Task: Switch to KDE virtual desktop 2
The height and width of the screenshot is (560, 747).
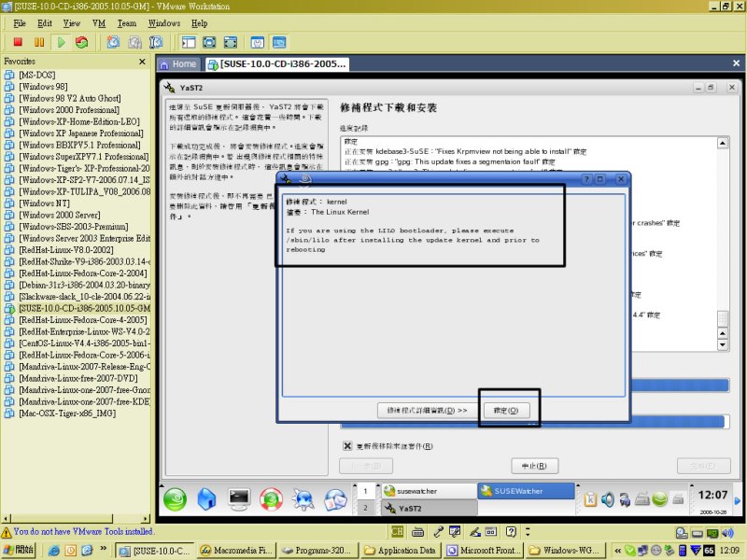Action: 365,508
